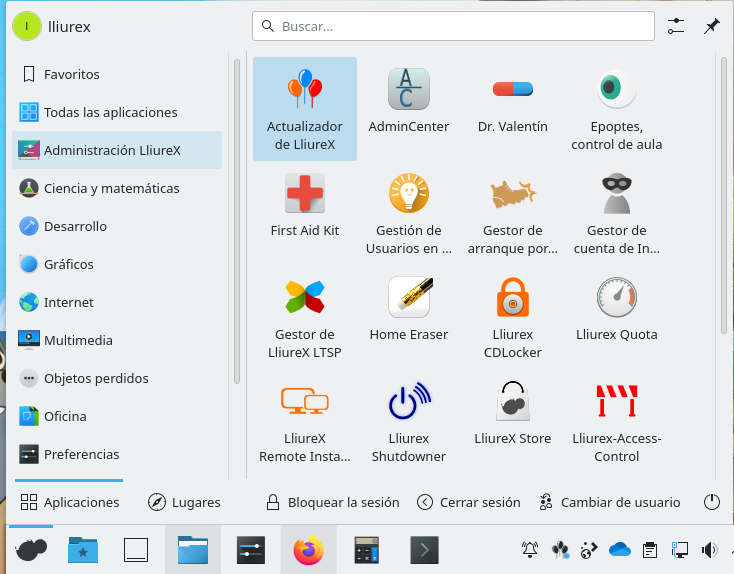Screen dimensions: 734x574
Task: Click the Buscar search field
Action: pos(453,27)
